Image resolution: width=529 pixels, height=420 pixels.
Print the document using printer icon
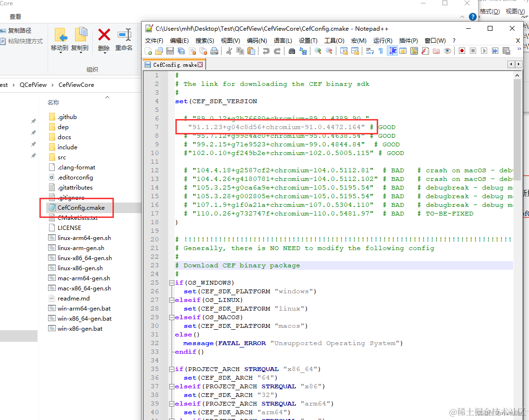coord(214,51)
